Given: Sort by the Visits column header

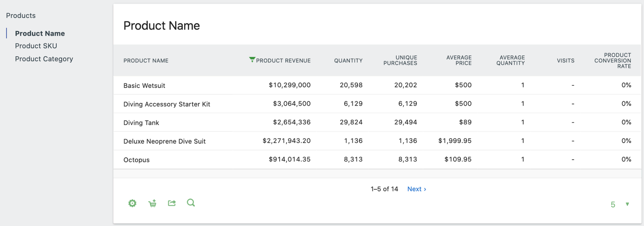Looking at the screenshot, I should coord(565,61).
